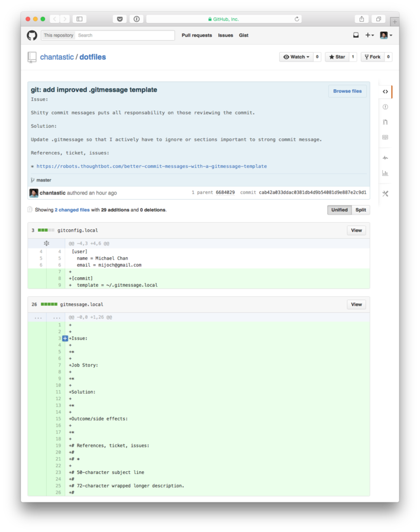The width and height of the screenshot is (420, 532).
Task: Click the gitconfig.local file name
Action: (x=77, y=231)
